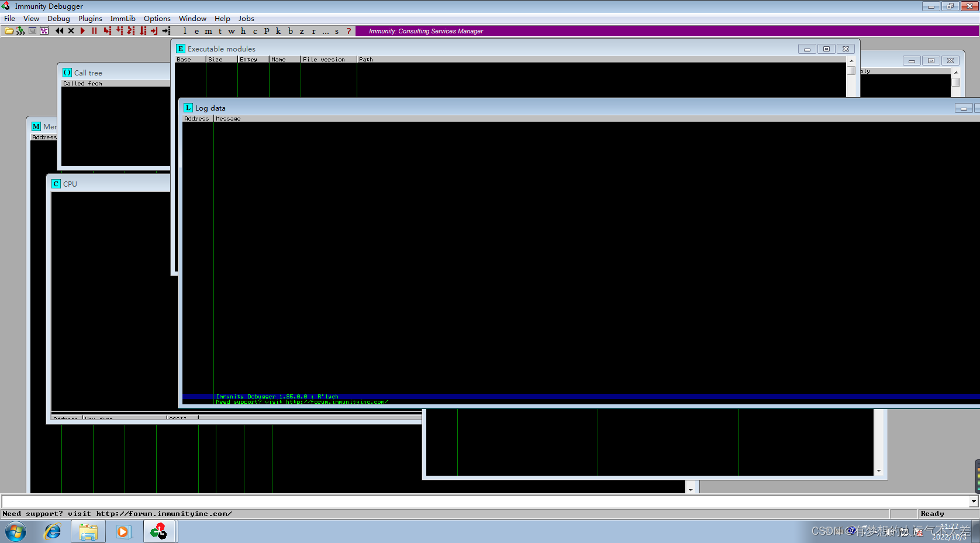Click the CPU window C icon
Image resolution: width=980 pixels, height=543 pixels.
(56, 184)
